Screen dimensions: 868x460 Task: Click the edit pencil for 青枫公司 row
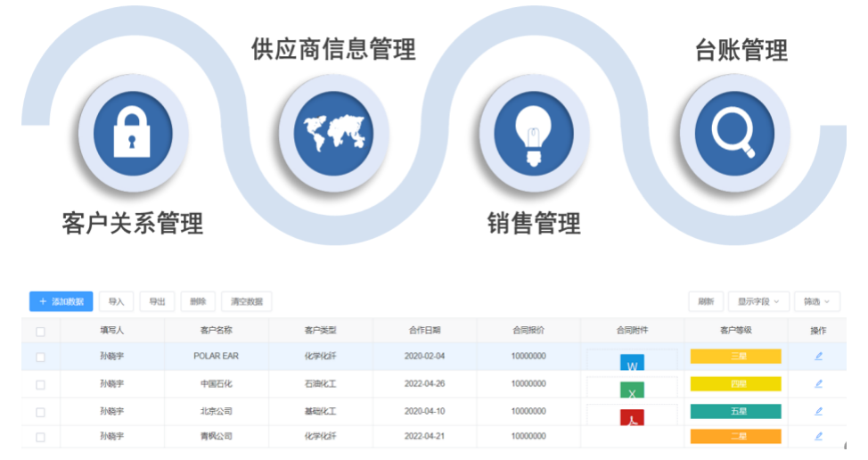(x=818, y=437)
